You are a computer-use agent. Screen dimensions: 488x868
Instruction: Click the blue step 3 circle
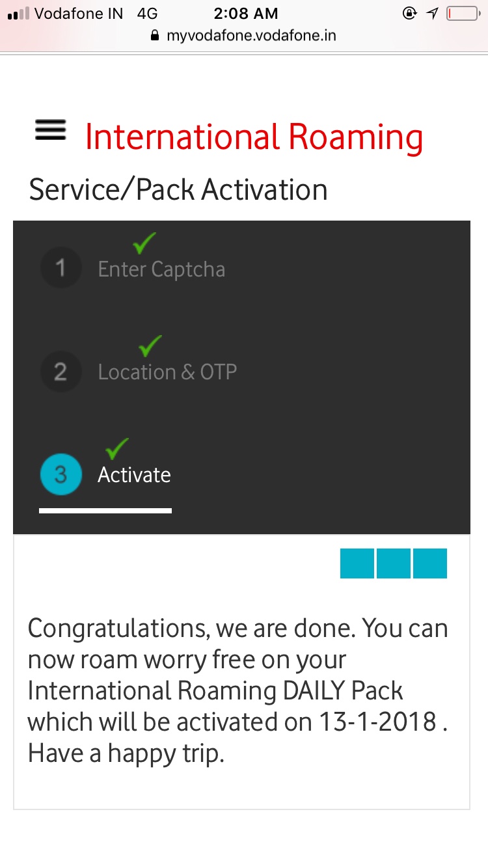point(61,474)
